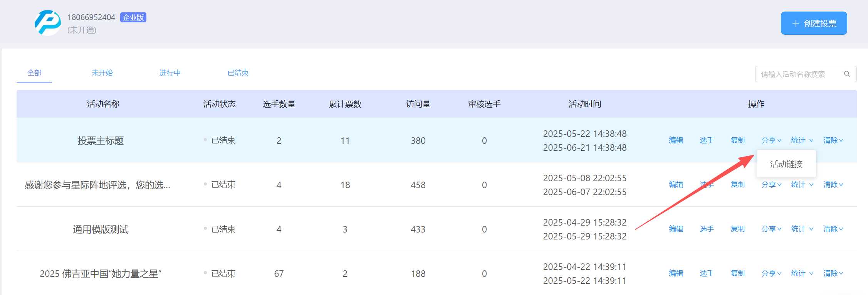Open the 已结束 tab
Image resolution: width=868 pixels, height=295 pixels.
click(x=238, y=73)
